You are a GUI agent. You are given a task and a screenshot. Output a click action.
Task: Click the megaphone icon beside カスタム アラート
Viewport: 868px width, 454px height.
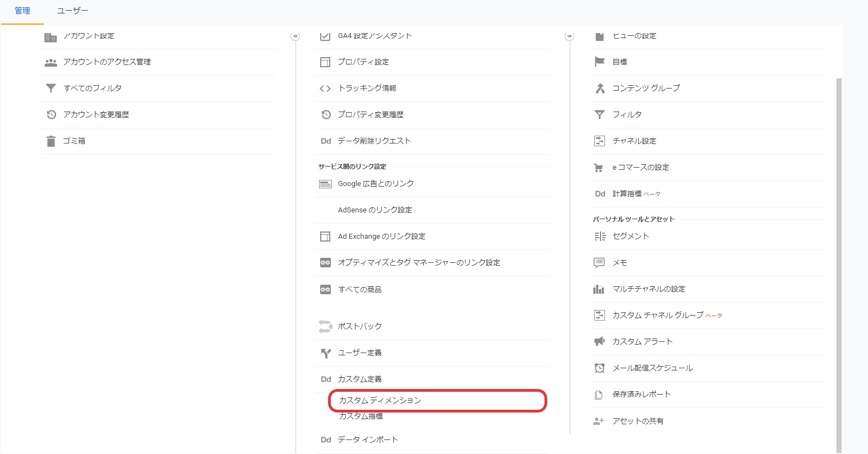click(599, 341)
